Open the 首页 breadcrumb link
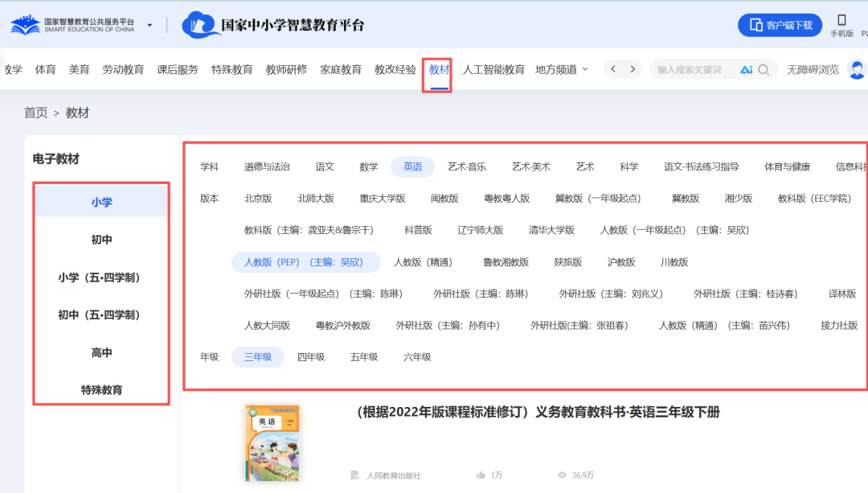868x493 pixels. click(x=35, y=113)
